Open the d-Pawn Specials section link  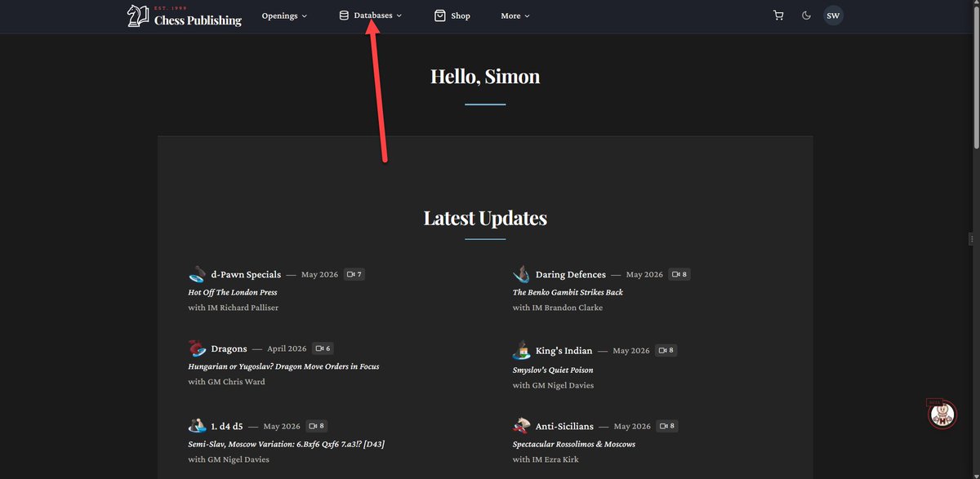point(246,274)
